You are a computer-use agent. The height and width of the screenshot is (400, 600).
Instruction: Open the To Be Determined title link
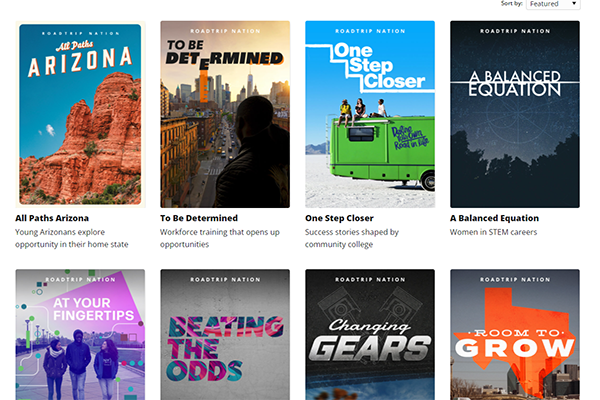pyautogui.click(x=199, y=218)
